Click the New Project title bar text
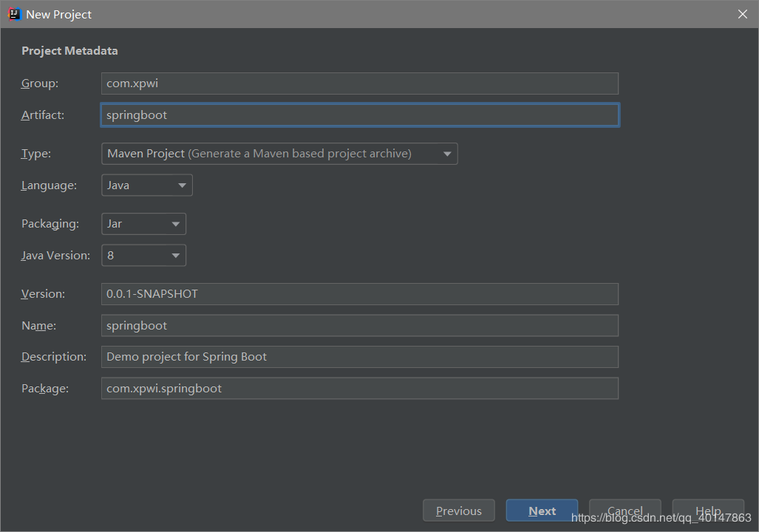759x532 pixels. 59,14
